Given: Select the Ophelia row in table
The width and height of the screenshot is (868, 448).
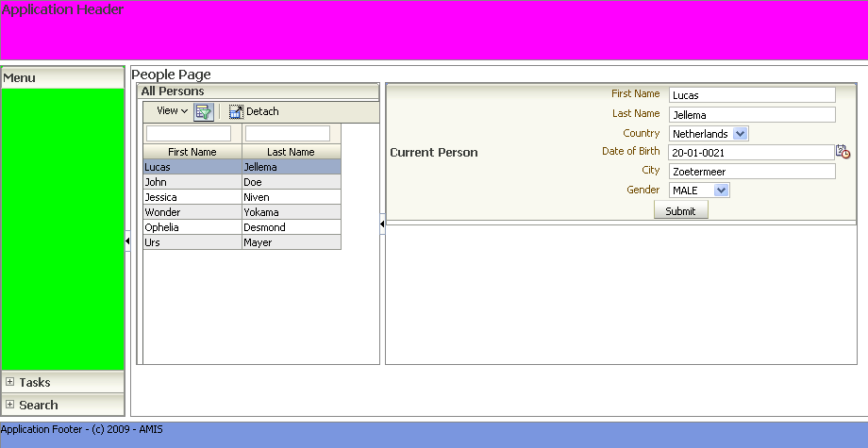Looking at the screenshot, I should [242, 227].
